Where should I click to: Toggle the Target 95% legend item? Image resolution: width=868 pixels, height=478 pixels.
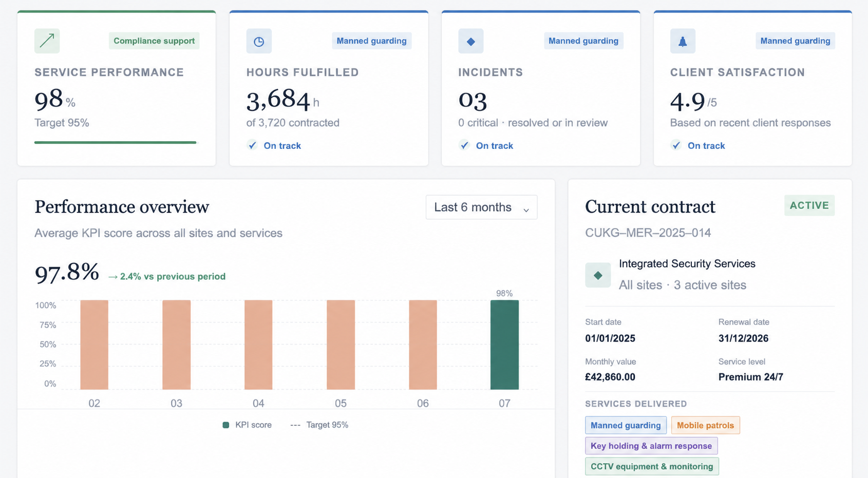319,425
